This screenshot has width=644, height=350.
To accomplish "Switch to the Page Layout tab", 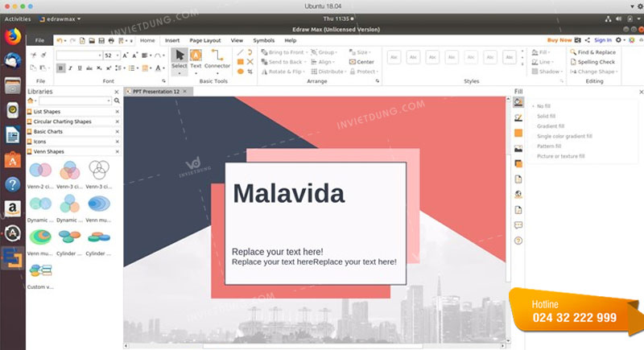I will coord(205,40).
